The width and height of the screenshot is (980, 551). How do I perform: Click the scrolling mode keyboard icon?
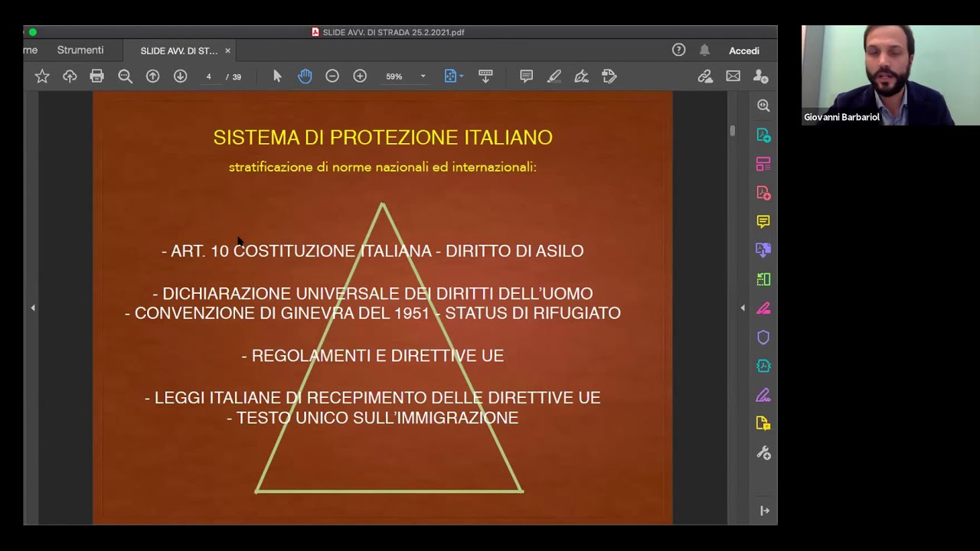tap(485, 77)
